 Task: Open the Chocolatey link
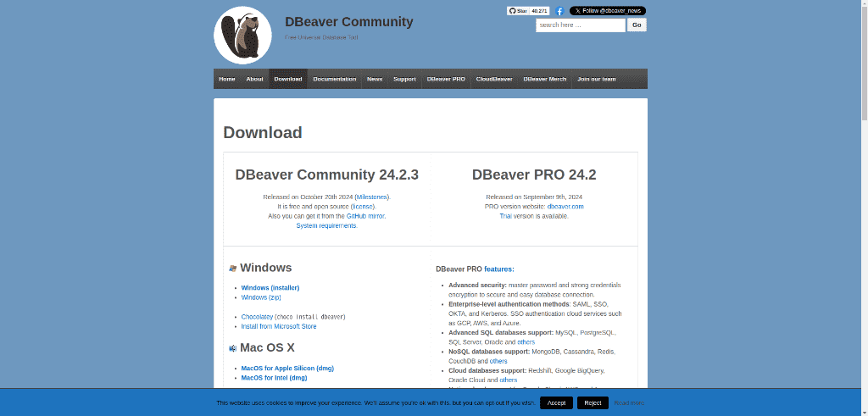click(x=257, y=317)
